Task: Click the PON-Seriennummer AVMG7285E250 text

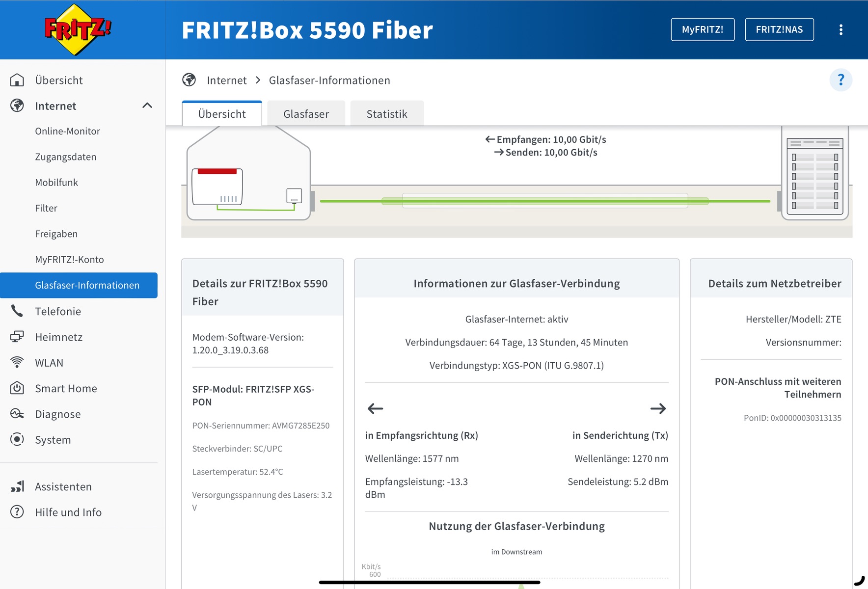Action: 261,426
